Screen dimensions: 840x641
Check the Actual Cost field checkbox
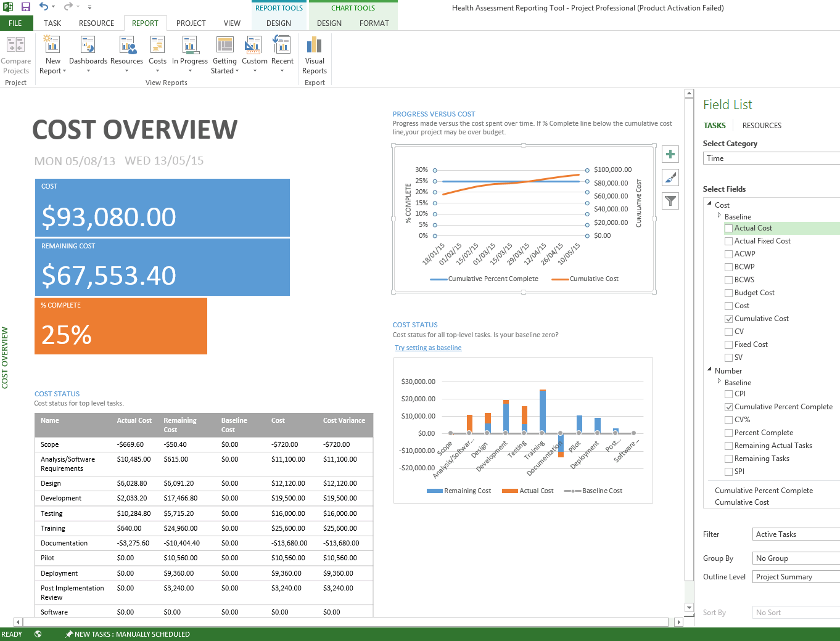pyautogui.click(x=729, y=228)
